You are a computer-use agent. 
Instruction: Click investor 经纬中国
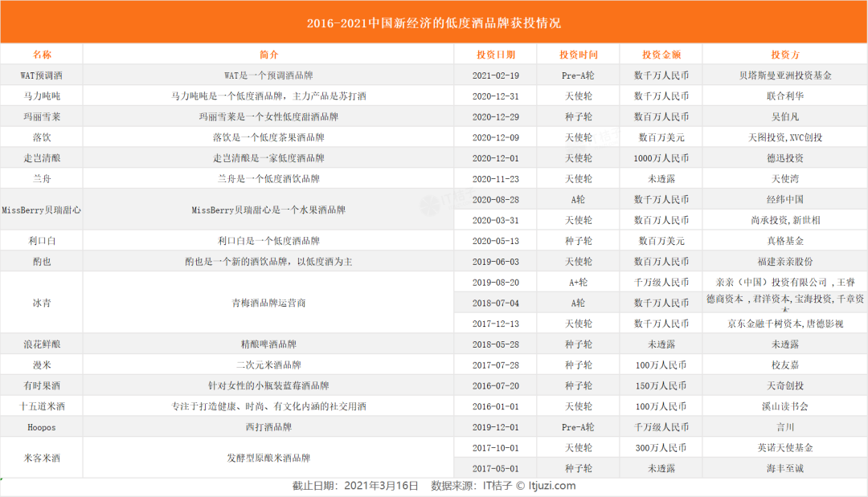click(785, 200)
